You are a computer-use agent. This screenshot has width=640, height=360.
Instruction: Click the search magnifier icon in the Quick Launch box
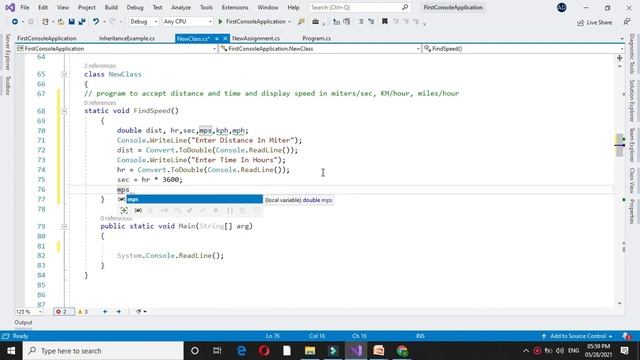[405, 7]
